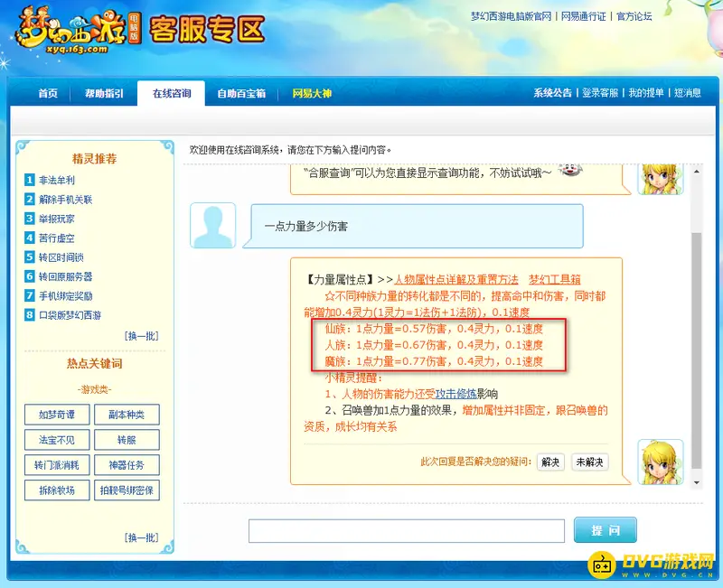The image size is (723, 588).
Task: Click the 如梦奇谭 keyword button
Action: tap(57, 415)
